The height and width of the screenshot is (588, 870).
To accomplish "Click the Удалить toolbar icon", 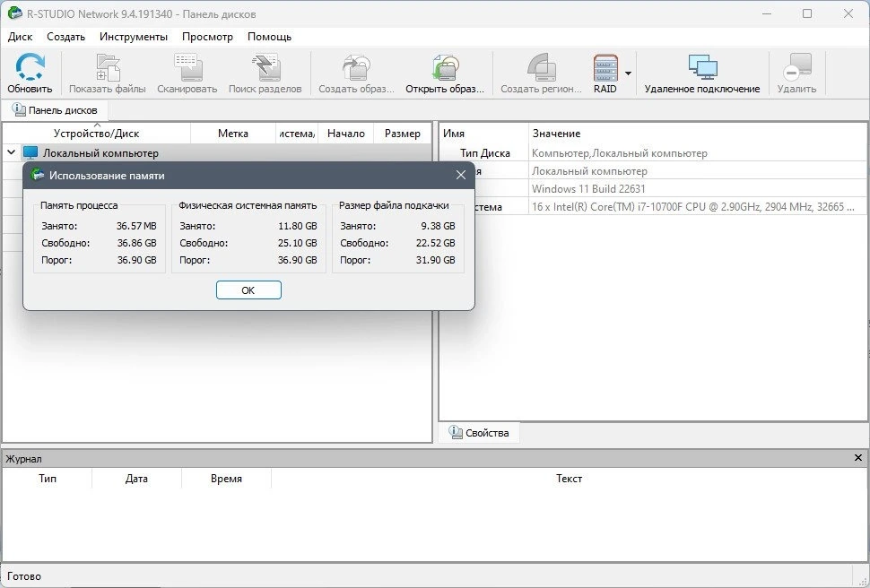I will tap(796, 67).
